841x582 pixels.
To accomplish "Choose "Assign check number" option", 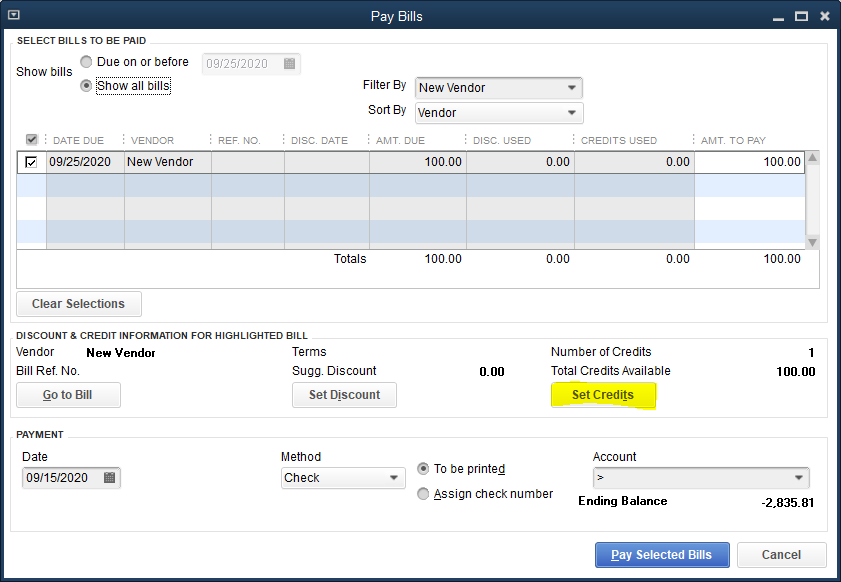I will pyautogui.click(x=423, y=494).
